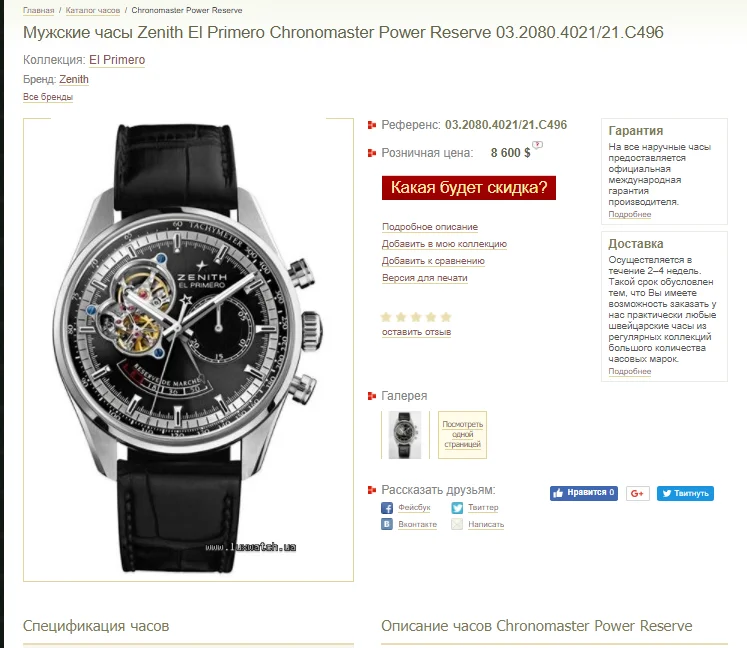
Task: Click the price tooltip question icon
Action: click(x=537, y=144)
